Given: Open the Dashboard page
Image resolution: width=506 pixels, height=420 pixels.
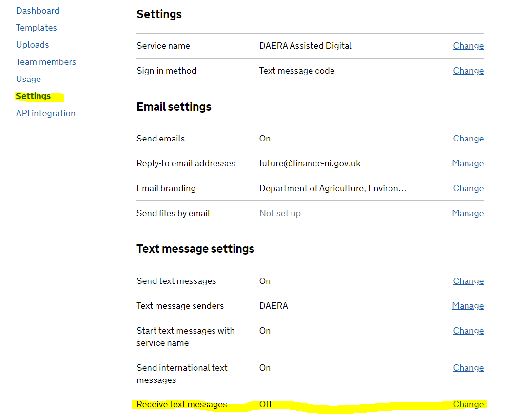Looking at the screenshot, I should [x=38, y=10].
